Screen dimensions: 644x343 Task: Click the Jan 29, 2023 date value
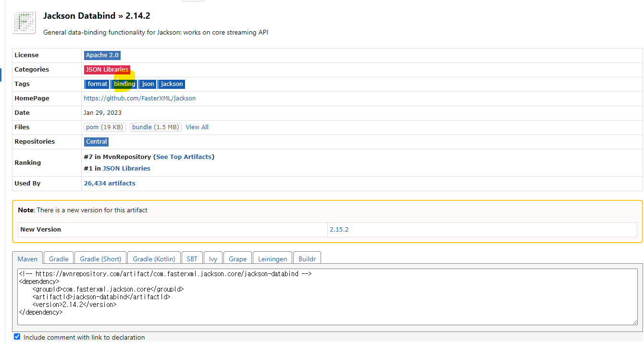[x=102, y=113]
